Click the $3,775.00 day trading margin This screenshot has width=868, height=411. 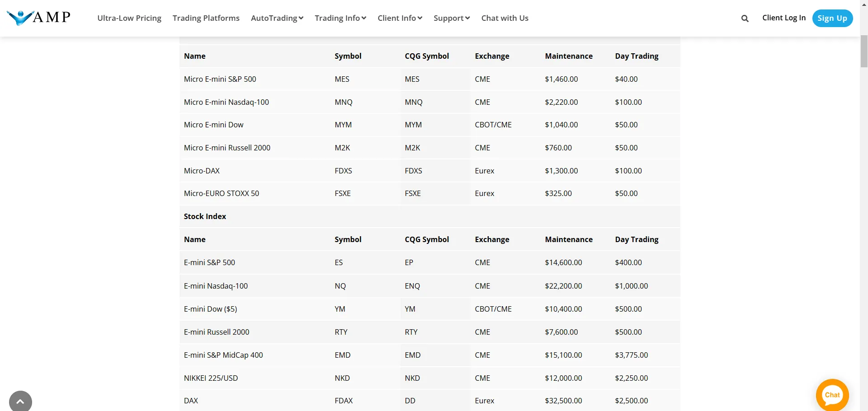tap(632, 355)
